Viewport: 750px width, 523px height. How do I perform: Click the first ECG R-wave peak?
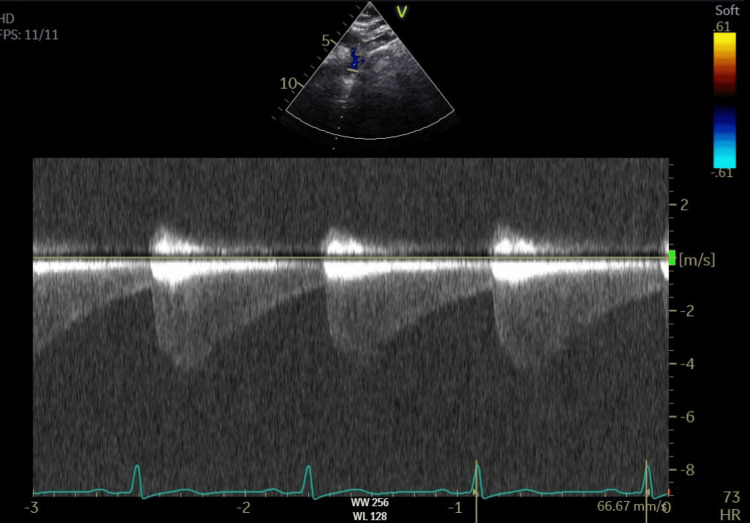point(137,466)
